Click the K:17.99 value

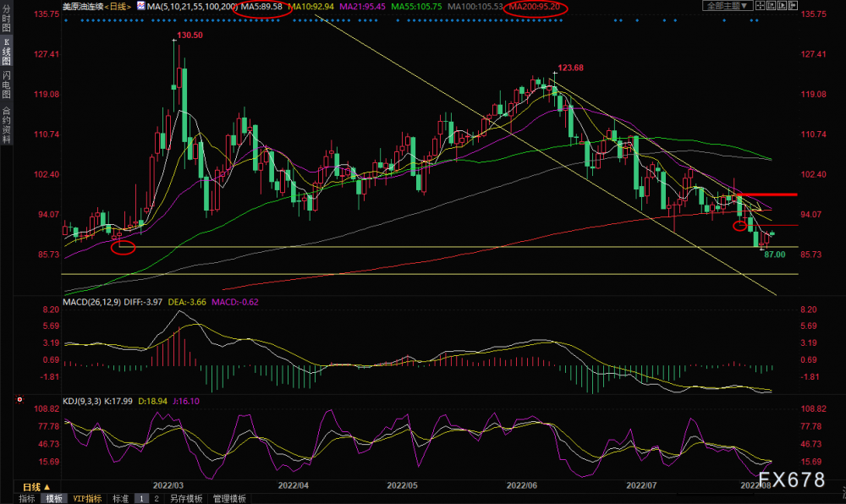pyautogui.click(x=118, y=401)
